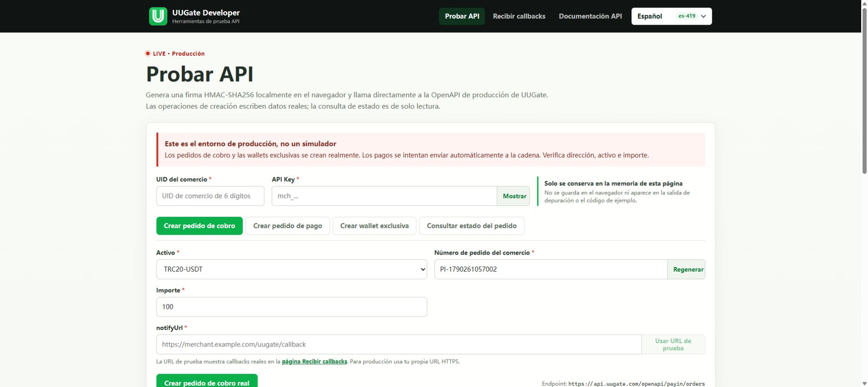Expand the Español language dropdown
Image resolution: width=868 pixels, height=387 pixels.
point(671,16)
